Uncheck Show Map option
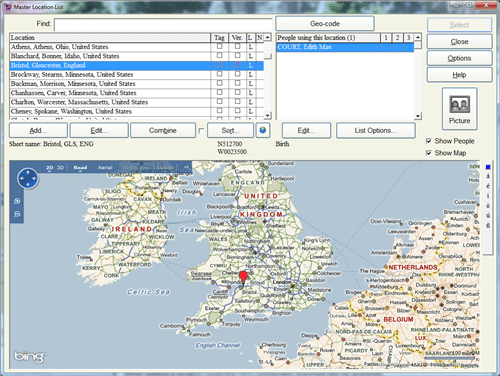 point(429,153)
